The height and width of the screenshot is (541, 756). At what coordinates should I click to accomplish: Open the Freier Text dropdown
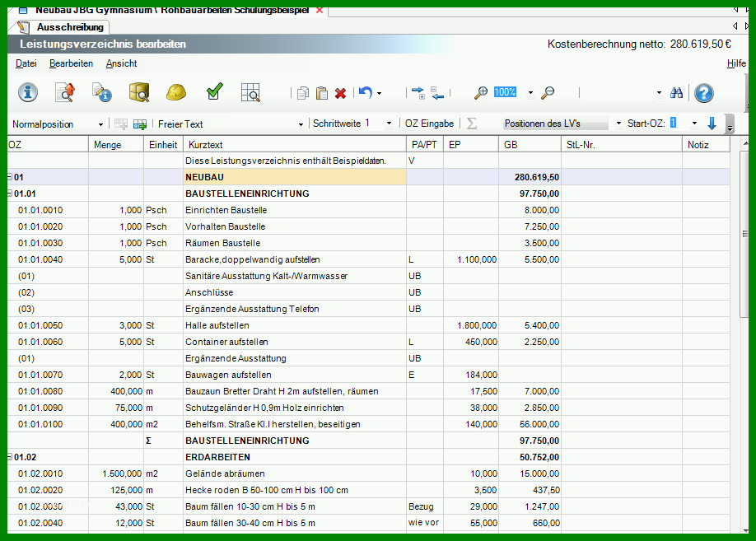(x=301, y=124)
